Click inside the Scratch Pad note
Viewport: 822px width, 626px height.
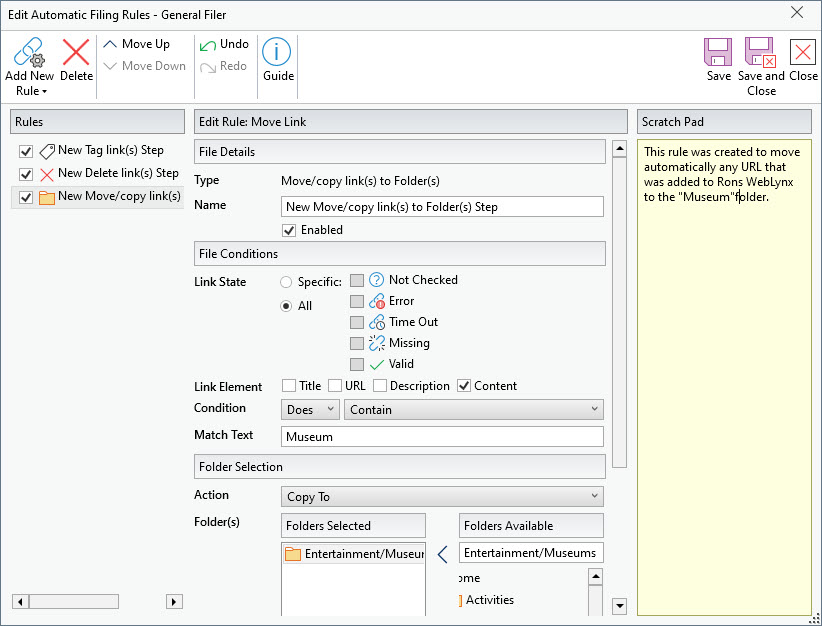click(724, 377)
